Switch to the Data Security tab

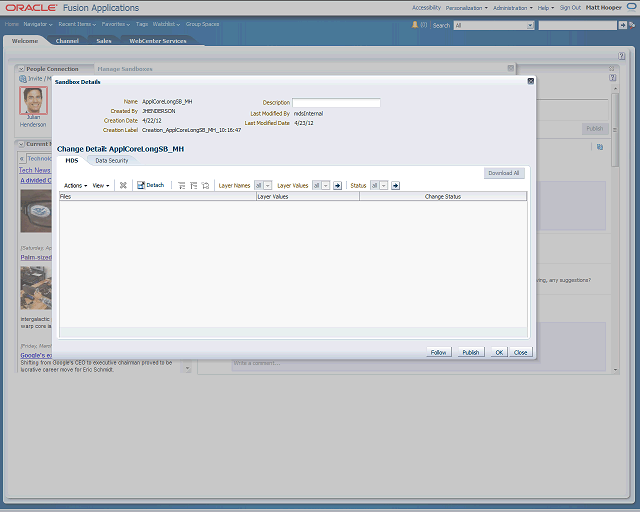(112, 161)
